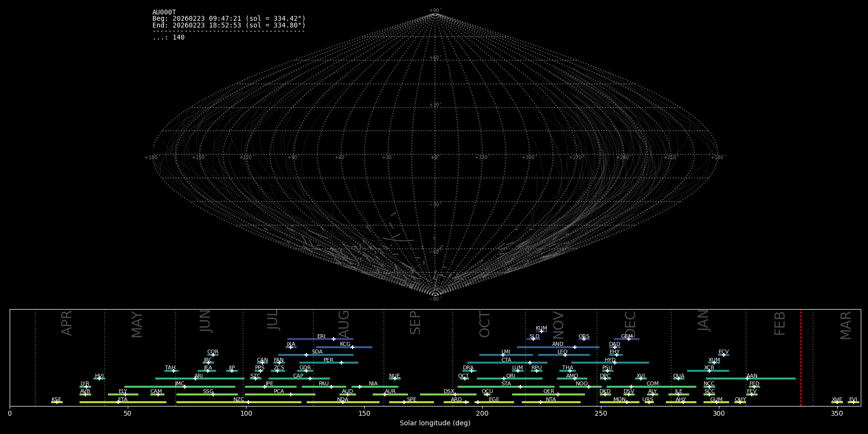The image size is (868, 434).
Task: Click the SDA shower bar
Action: 316,355
